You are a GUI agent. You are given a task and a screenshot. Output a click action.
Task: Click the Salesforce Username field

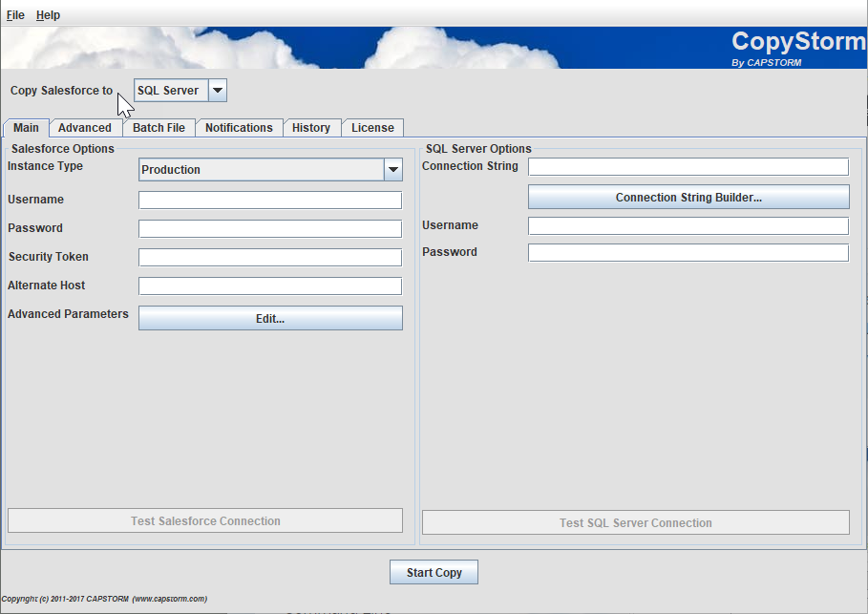270,200
